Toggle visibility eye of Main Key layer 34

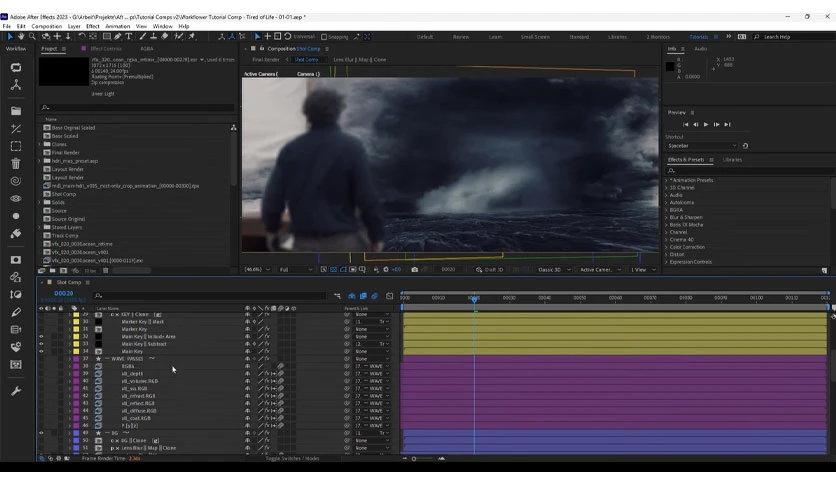point(41,351)
